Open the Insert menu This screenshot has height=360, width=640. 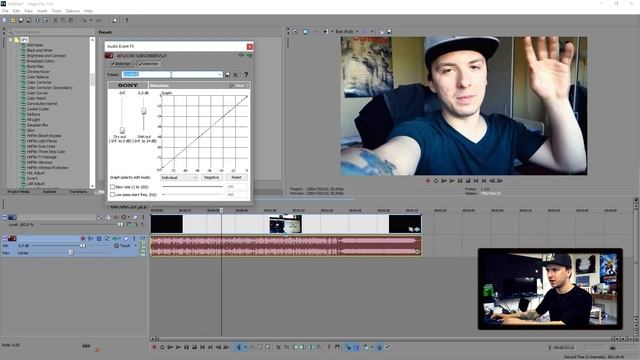[x=42, y=11]
